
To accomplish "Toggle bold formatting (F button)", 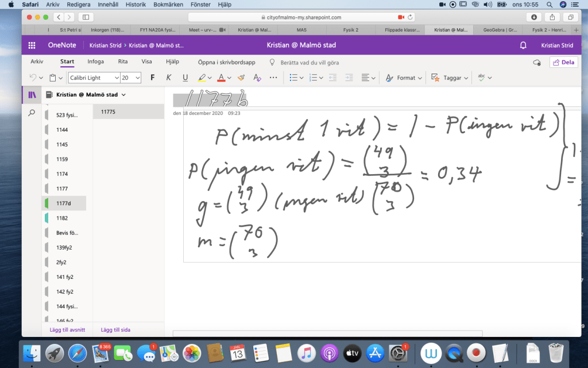I will pyautogui.click(x=153, y=78).
